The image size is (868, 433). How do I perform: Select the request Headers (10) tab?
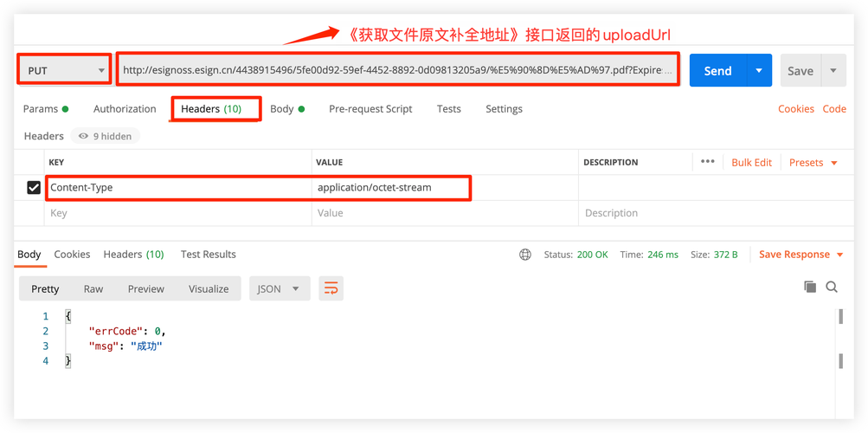coord(211,109)
